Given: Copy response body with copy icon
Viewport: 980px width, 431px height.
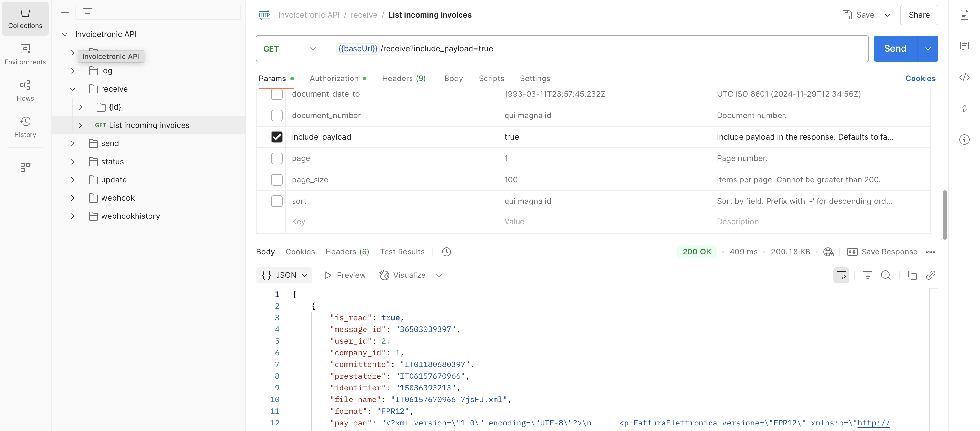Looking at the screenshot, I should [x=912, y=275].
